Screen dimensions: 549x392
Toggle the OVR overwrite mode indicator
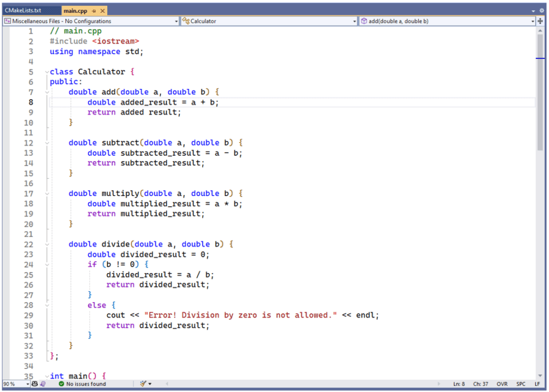[502, 383]
